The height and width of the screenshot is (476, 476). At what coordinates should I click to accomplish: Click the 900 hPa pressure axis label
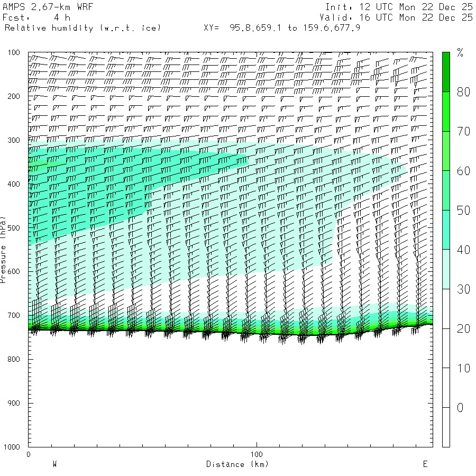pos(14,403)
